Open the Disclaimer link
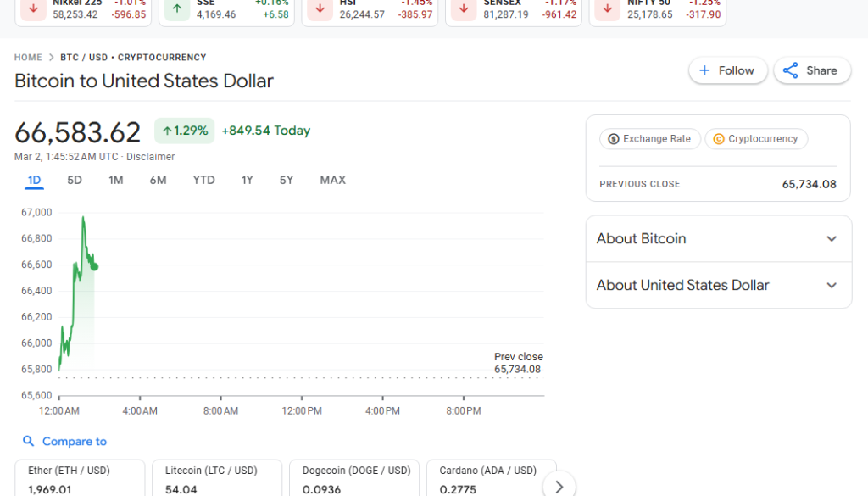The width and height of the screenshot is (868, 496). click(151, 157)
